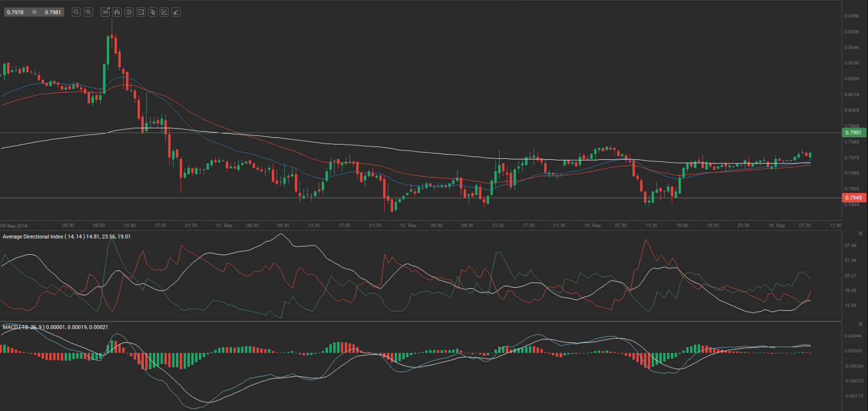Image resolution: width=868 pixels, height=411 pixels.
Task: Click the green 0.7991 price level tag
Action: [x=854, y=133]
